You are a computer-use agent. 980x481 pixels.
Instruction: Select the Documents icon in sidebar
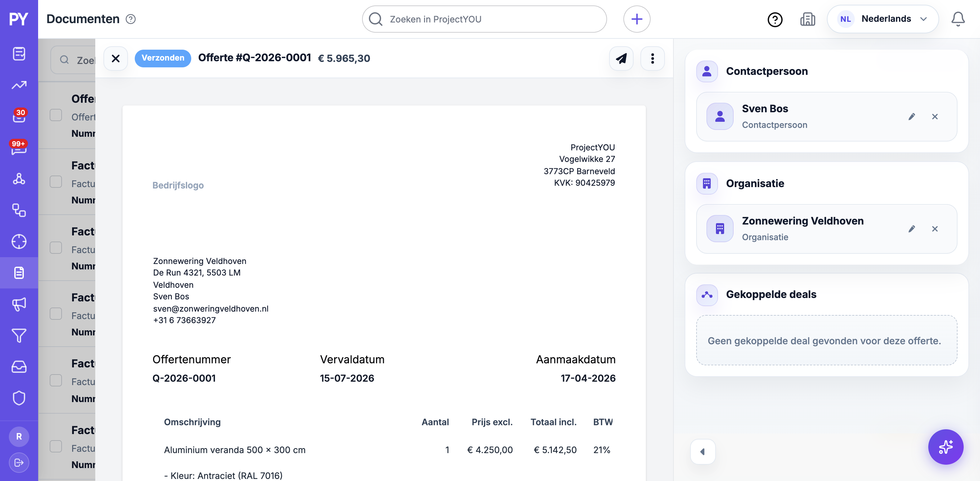[19, 272]
